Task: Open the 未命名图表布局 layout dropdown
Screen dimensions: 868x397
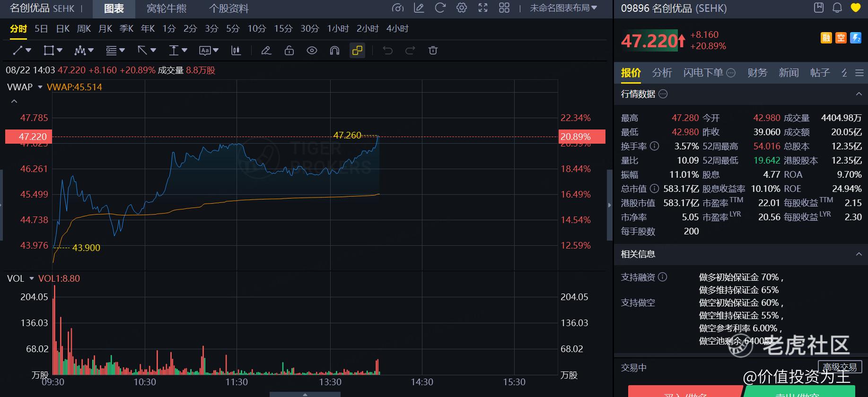Action: click(x=563, y=8)
